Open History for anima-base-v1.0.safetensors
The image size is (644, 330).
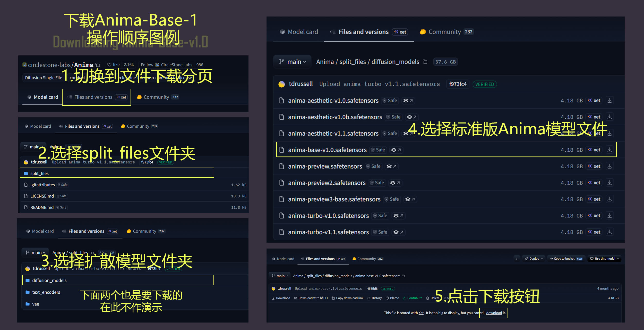(x=375, y=298)
